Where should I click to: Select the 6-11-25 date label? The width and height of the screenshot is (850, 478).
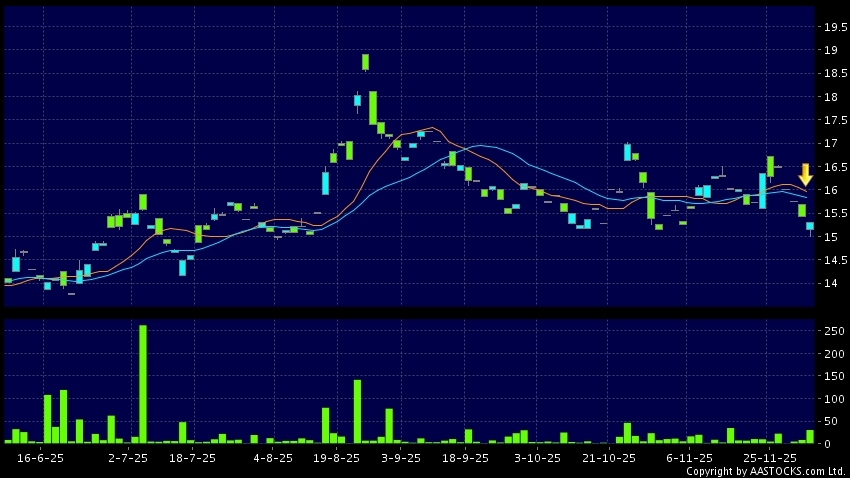(689, 457)
